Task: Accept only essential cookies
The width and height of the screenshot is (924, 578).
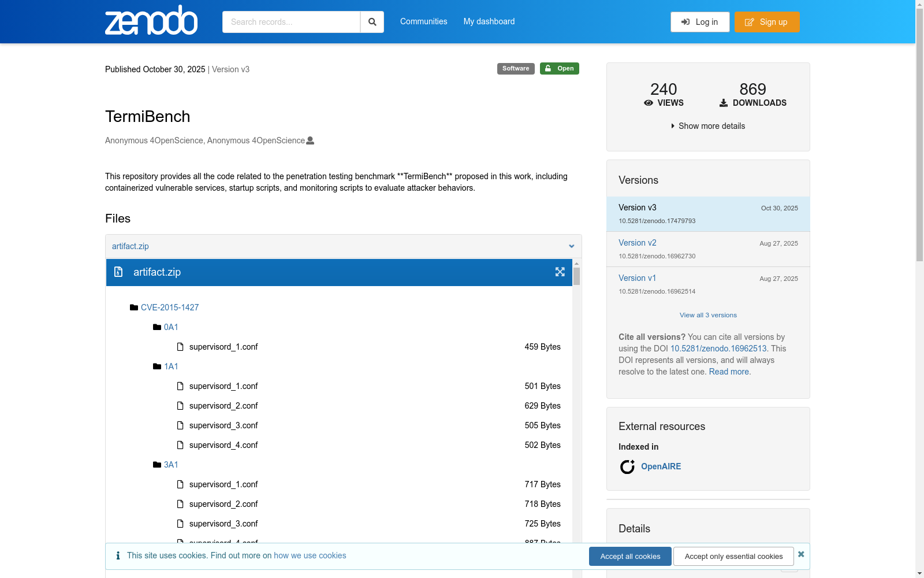Action: (x=733, y=556)
